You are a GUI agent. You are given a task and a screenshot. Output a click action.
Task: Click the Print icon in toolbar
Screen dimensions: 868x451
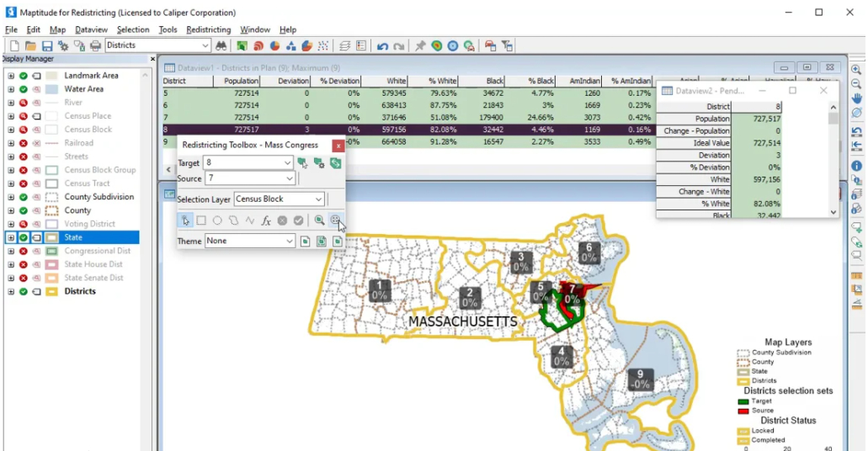(95, 45)
